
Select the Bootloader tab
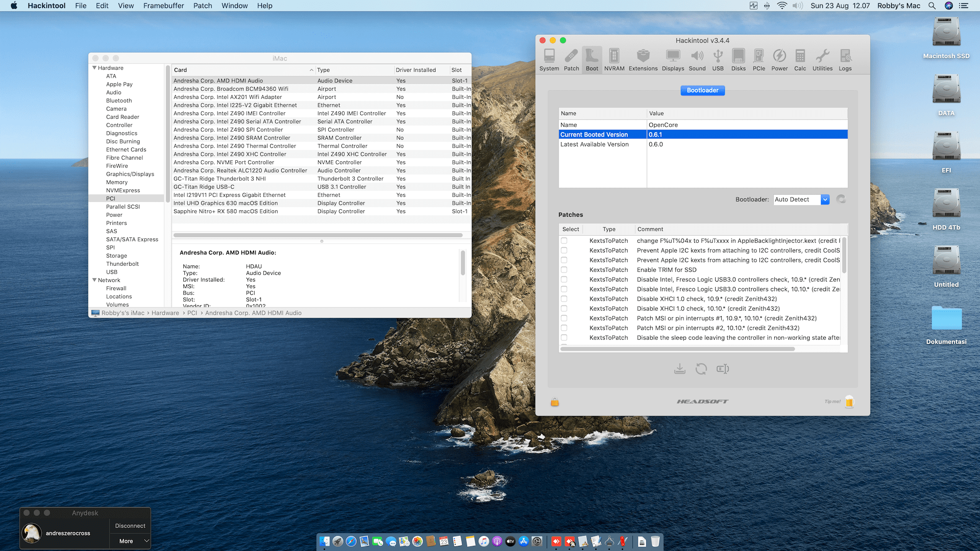click(702, 90)
